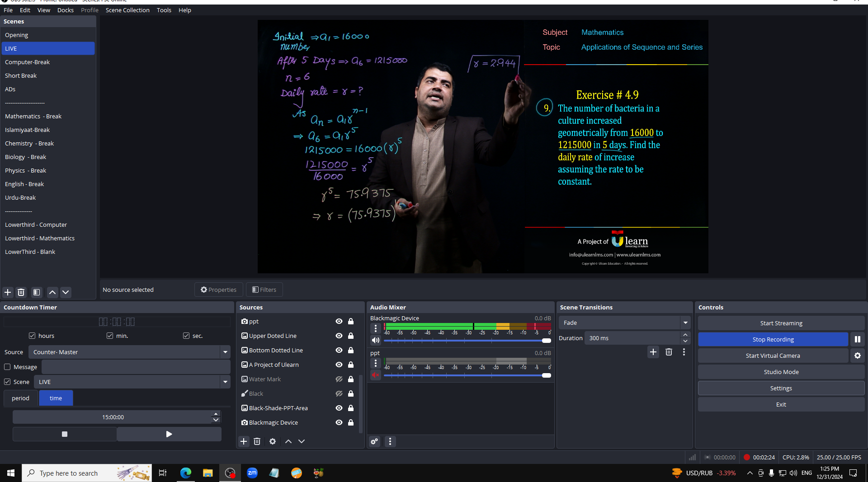Expand Source dropdown Counter- Master

[x=225, y=352]
